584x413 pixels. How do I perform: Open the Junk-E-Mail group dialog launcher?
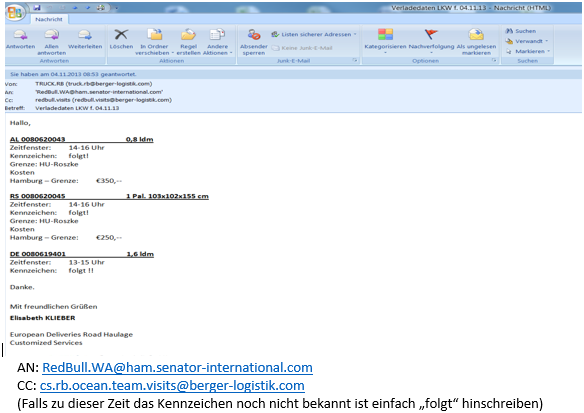pyautogui.click(x=355, y=60)
